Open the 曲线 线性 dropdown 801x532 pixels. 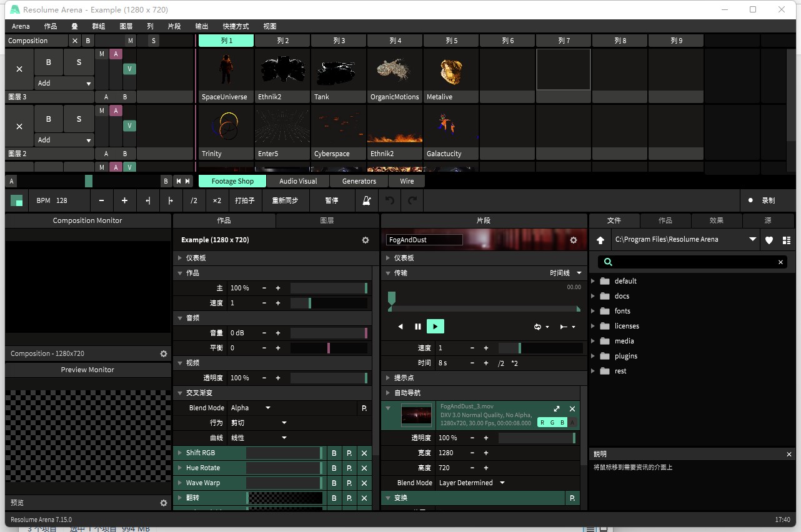(x=259, y=438)
